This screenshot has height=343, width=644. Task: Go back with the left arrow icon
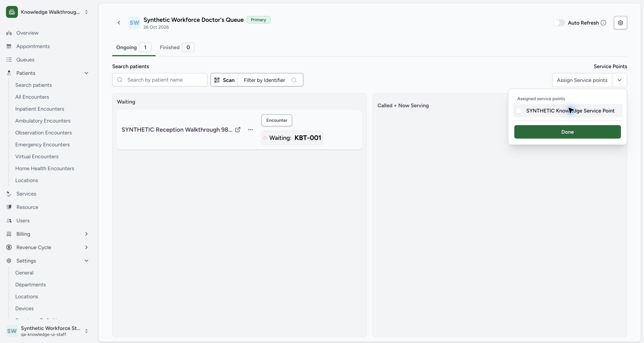click(119, 23)
